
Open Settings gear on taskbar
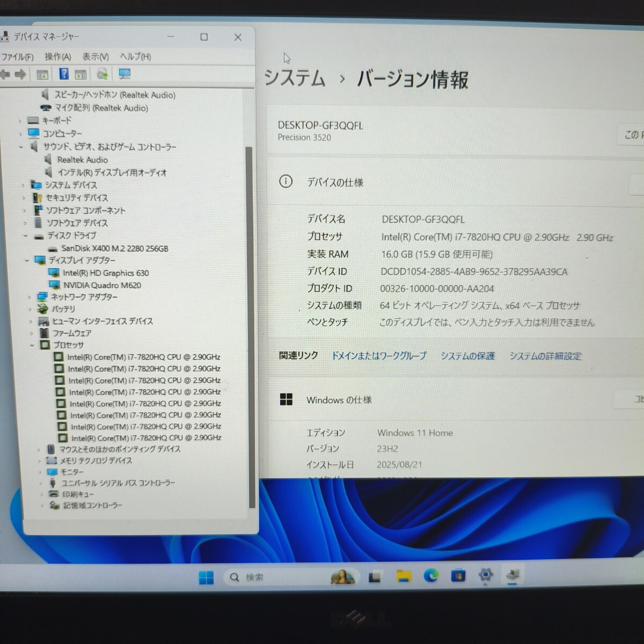[485, 575]
